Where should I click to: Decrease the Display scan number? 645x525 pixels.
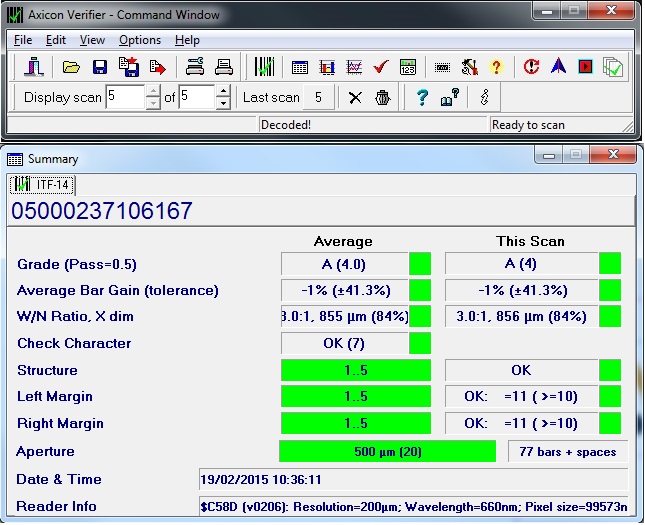tap(153, 103)
